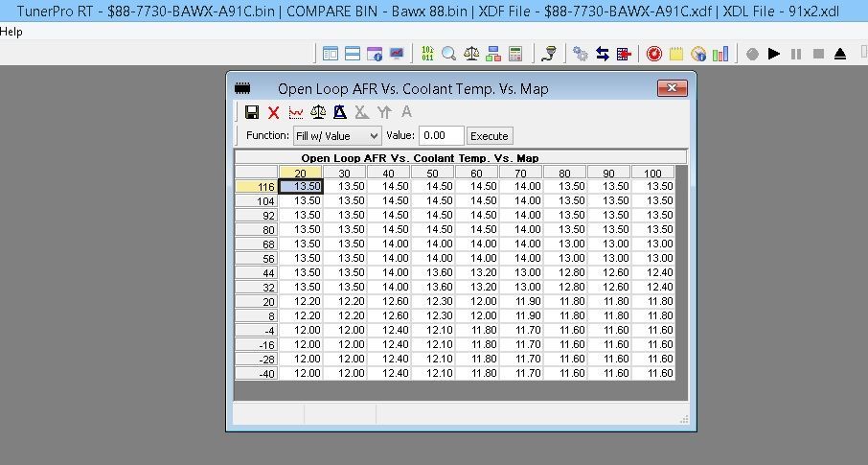This screenshot has width=868, height=465.
Task: Close the Open Loop AFR table window
Action: [673, 88]
